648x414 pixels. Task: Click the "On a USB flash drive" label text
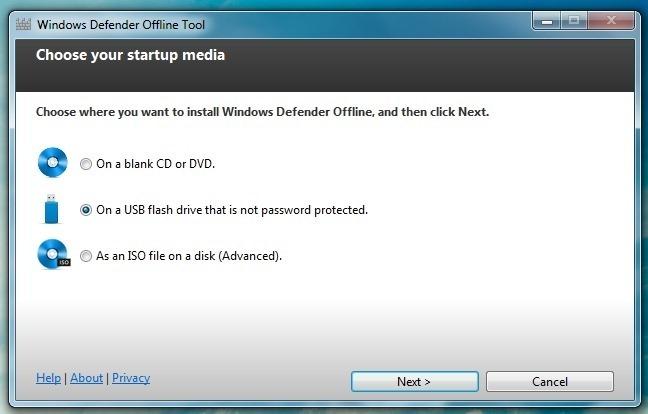coord(232,210)
